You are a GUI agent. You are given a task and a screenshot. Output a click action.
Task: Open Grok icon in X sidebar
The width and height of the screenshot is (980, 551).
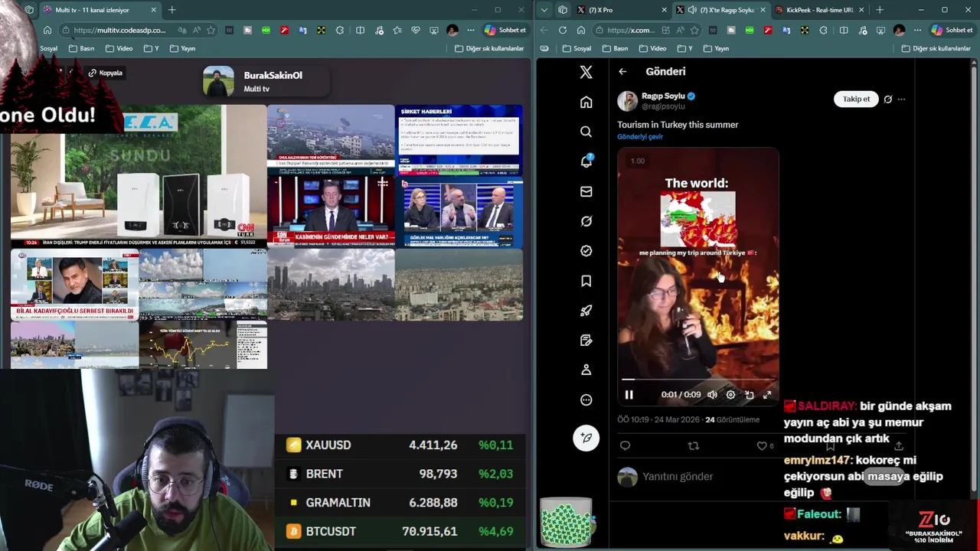[586, 221]
